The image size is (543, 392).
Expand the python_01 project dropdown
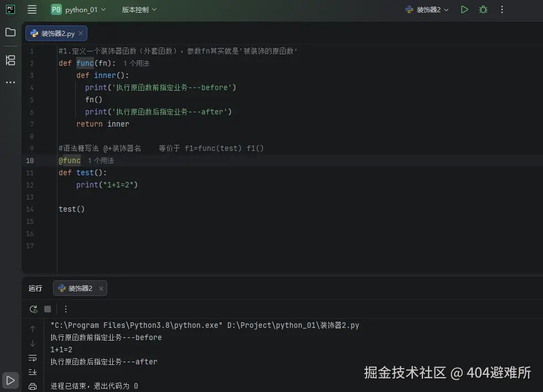point(79,10)
